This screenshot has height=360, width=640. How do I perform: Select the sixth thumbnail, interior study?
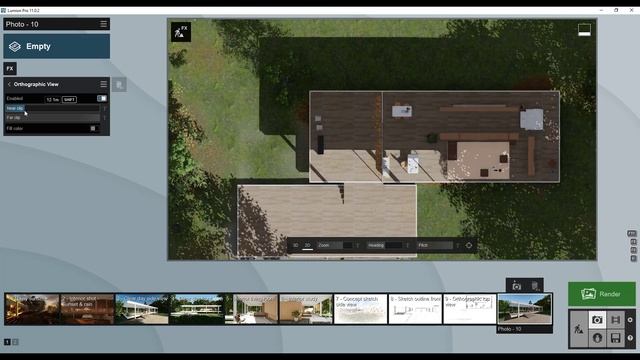306,309
